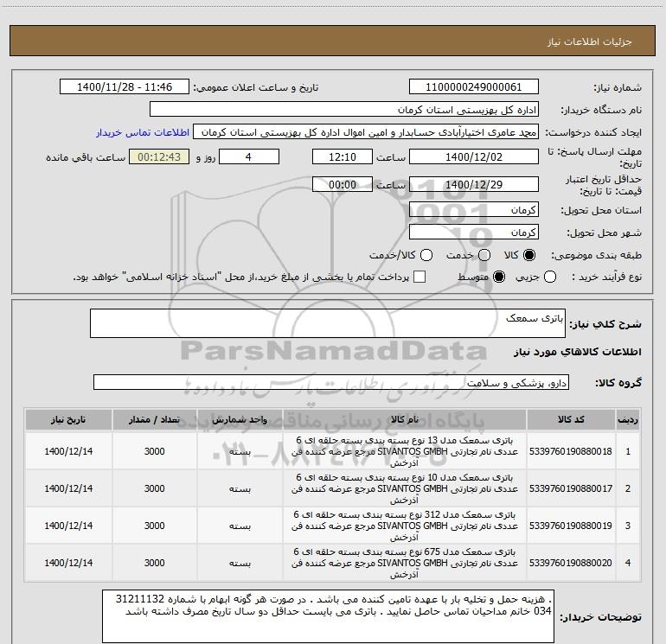Click the buyer notes text area

328,616
